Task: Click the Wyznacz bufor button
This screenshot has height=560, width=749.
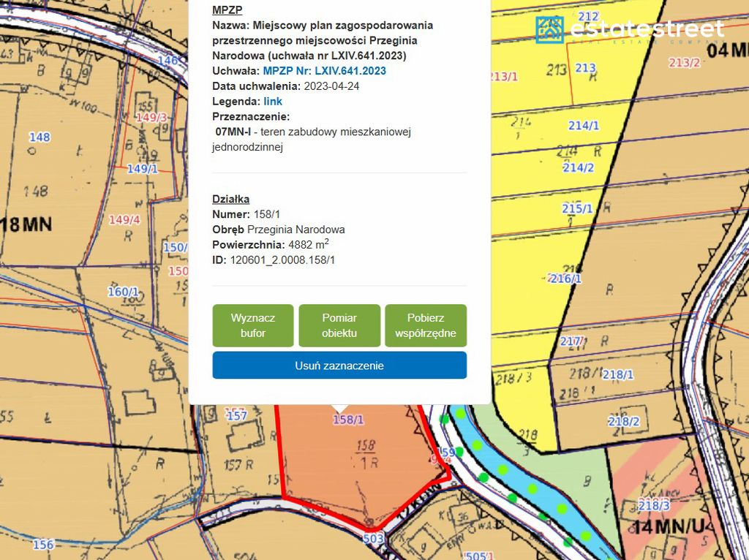Action: click(252, 325)
